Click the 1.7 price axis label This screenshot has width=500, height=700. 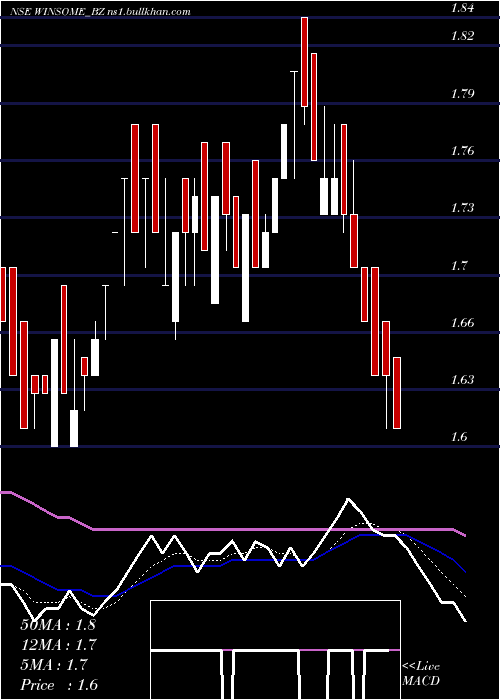459,266
